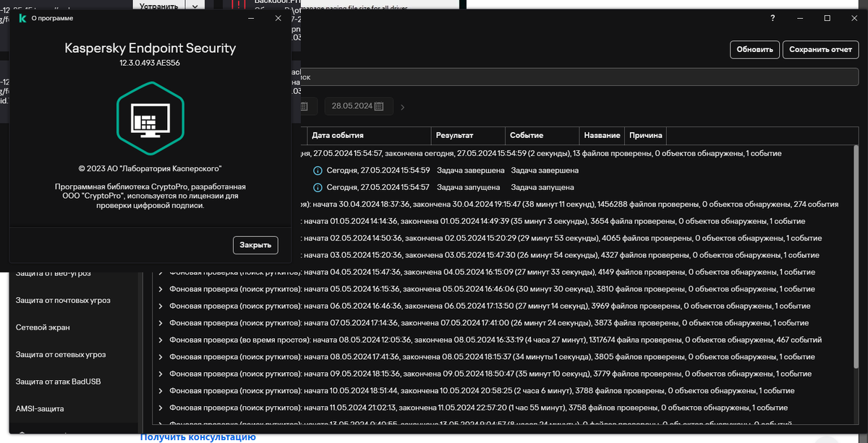Viewport: 868px width, 443px height.
Task: Expand the background scan row started 09.05.2024 18:15:36
Action: (x=161, y=374)
